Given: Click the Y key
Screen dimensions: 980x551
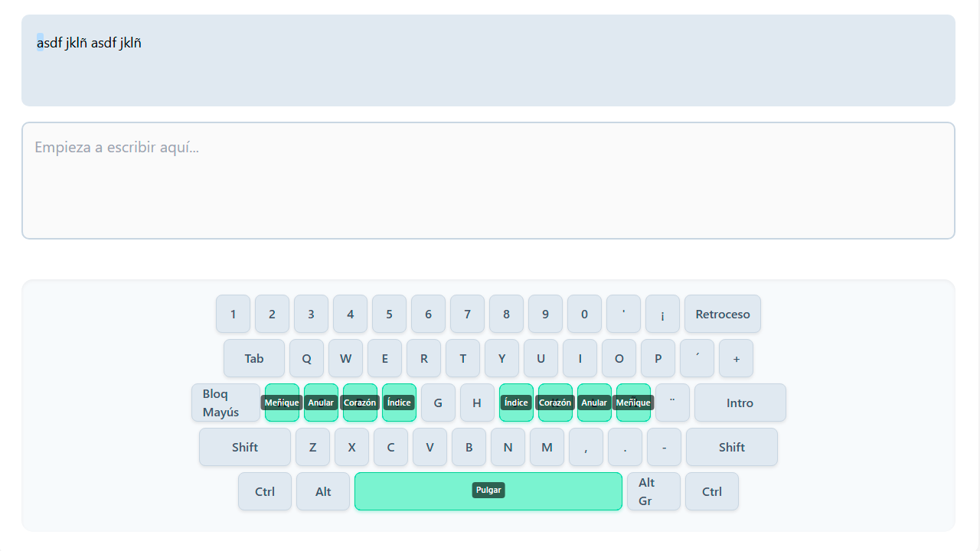Looking at the screenshot, I should click(x=502, y=358).
